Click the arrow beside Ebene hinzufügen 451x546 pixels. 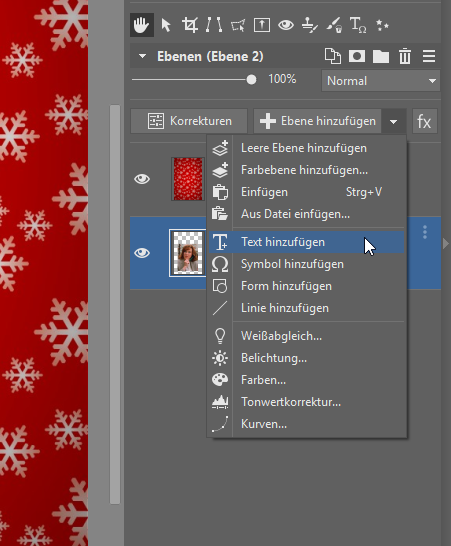pyautogui.click(x=394, y=122)
